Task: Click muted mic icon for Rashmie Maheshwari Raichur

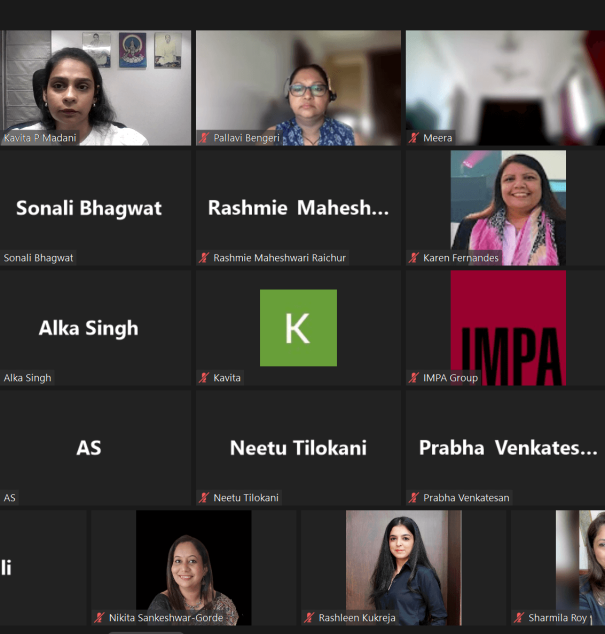Action: (204, 258)
